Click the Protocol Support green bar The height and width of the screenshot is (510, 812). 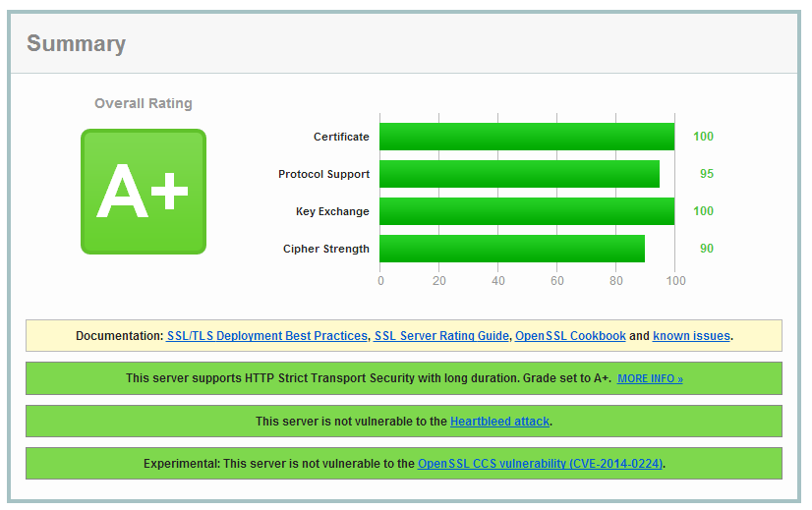(519, 174)
